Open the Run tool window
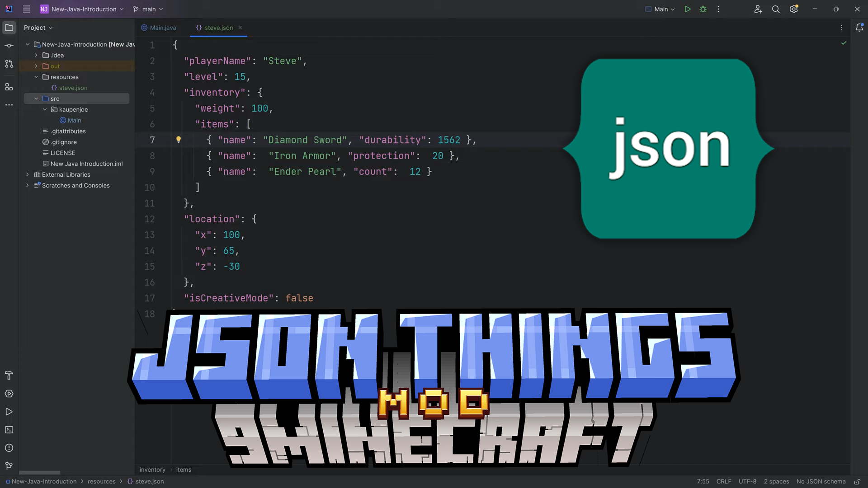This screenshot has height=488, width=868. [x=9, y=412]
